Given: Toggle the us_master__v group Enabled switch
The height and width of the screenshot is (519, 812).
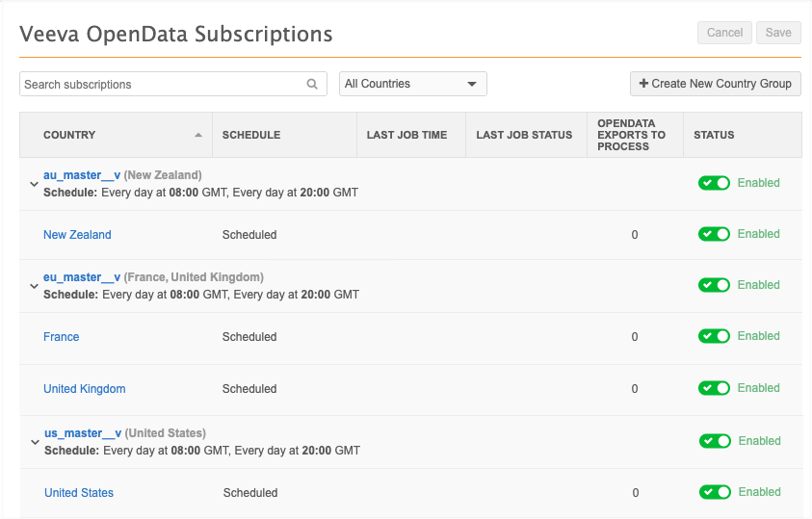Looking at the screenshot, I should pos(714,441).
